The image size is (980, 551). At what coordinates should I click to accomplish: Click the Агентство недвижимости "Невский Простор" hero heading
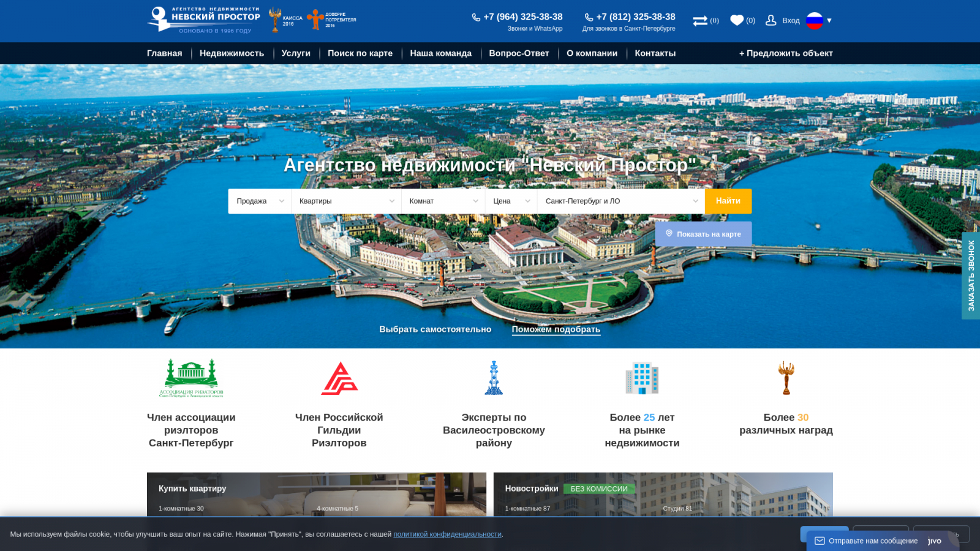click(x=490, y=165)
